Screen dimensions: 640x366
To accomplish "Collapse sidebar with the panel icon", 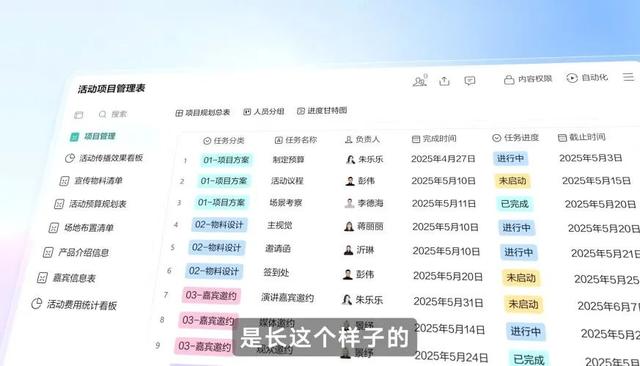I will [x=78, y=115].
